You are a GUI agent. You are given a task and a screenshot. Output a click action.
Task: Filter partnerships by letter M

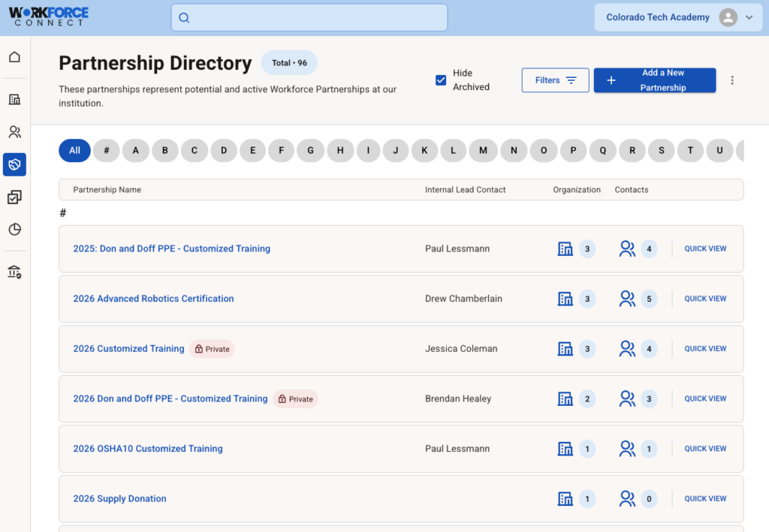[483, 150]
